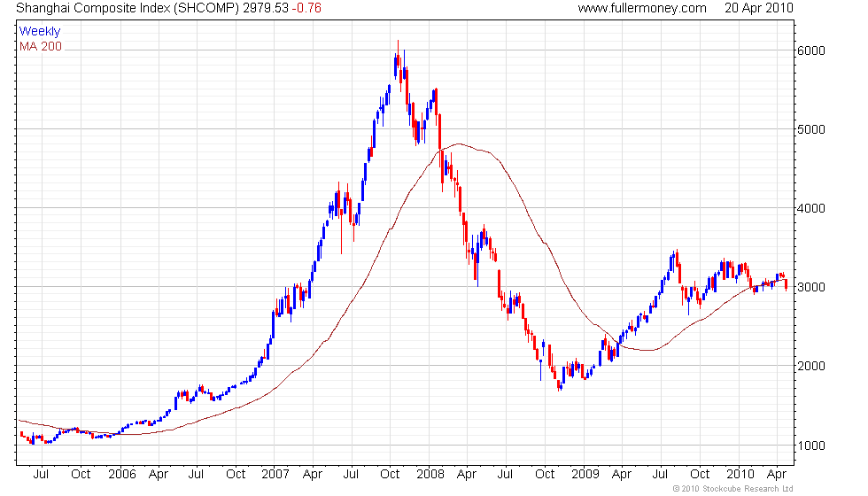
Task: Click the Oct label before 2008
Action: (390, 474)
